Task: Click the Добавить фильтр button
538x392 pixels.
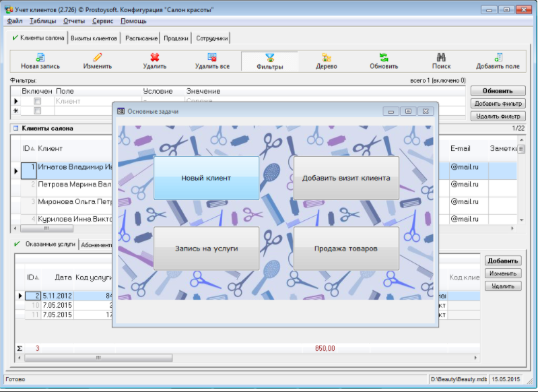Action: [x=498, y=103]
